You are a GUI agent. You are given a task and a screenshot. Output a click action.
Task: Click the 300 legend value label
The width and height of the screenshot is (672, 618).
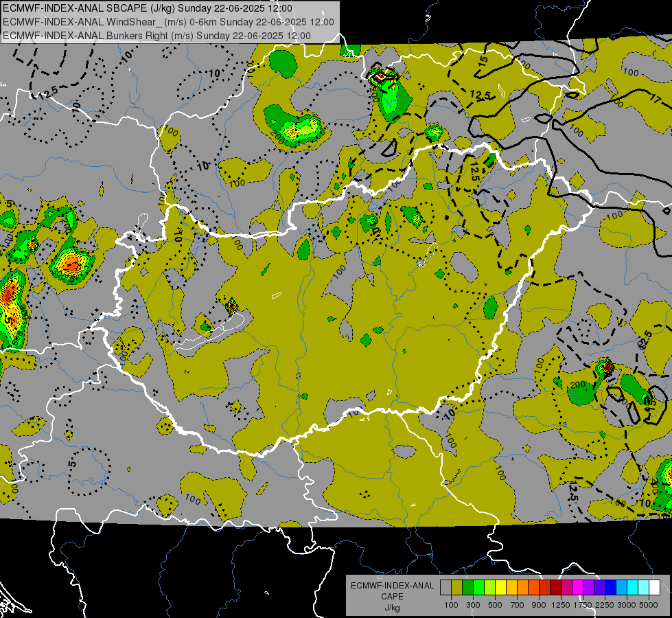point(473,605)
